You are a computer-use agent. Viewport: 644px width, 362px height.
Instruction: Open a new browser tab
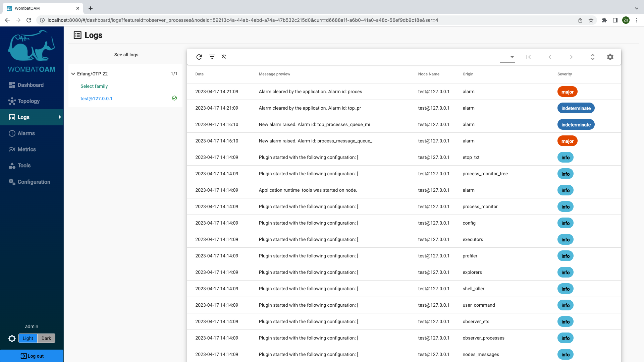[91, 8]
